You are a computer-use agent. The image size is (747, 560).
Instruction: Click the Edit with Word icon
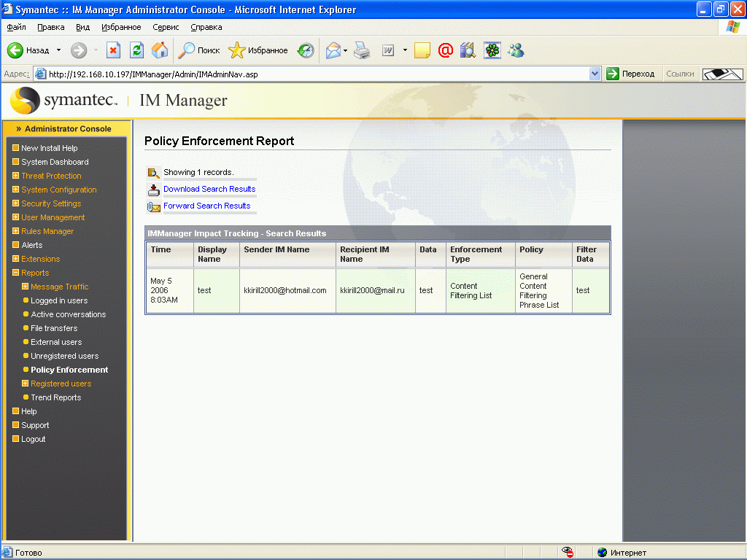[388, 50]
